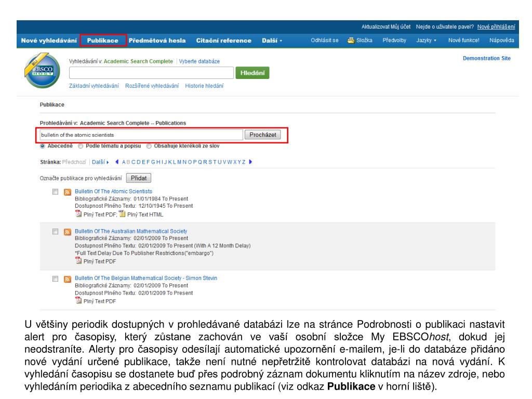Click the green Hledání button

point(252,73)
